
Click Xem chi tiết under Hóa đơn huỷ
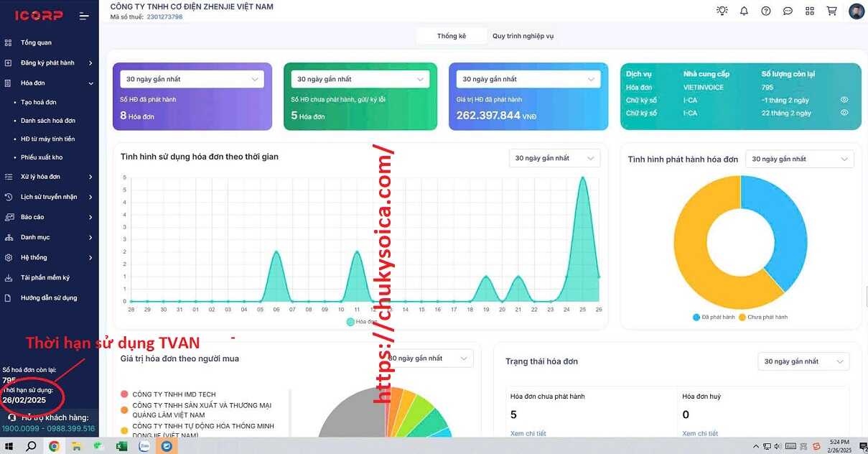(700, 434)
